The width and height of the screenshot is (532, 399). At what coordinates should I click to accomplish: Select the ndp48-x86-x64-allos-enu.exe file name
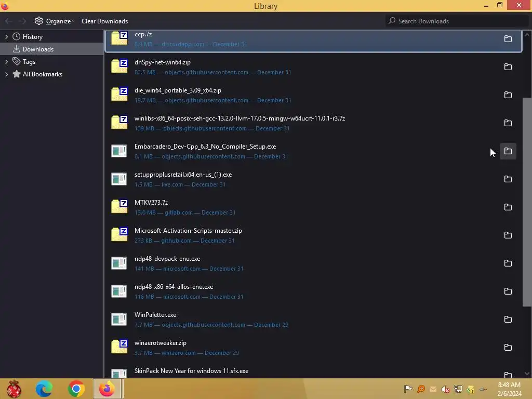tap(174, 287)
